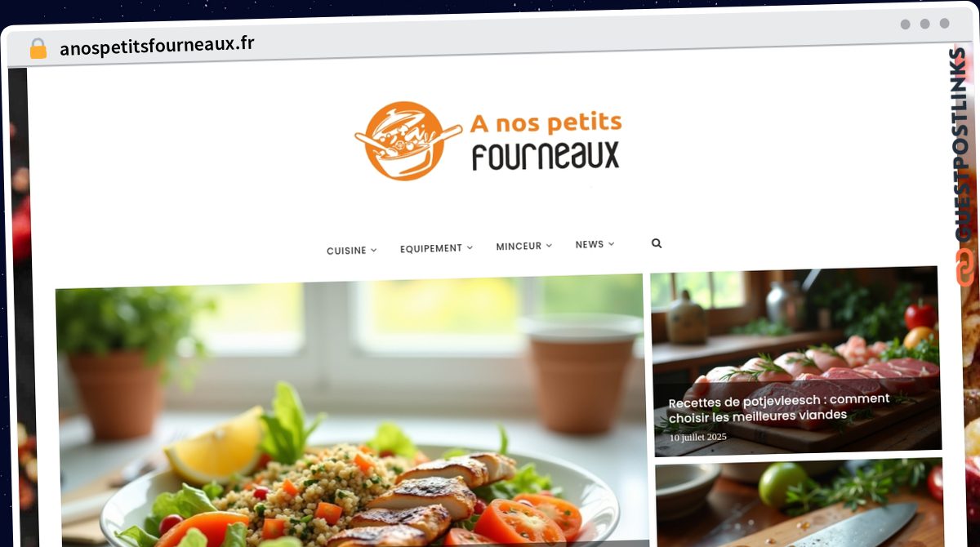Click the A nos petits fourneaux title

(x=546, y=140)
